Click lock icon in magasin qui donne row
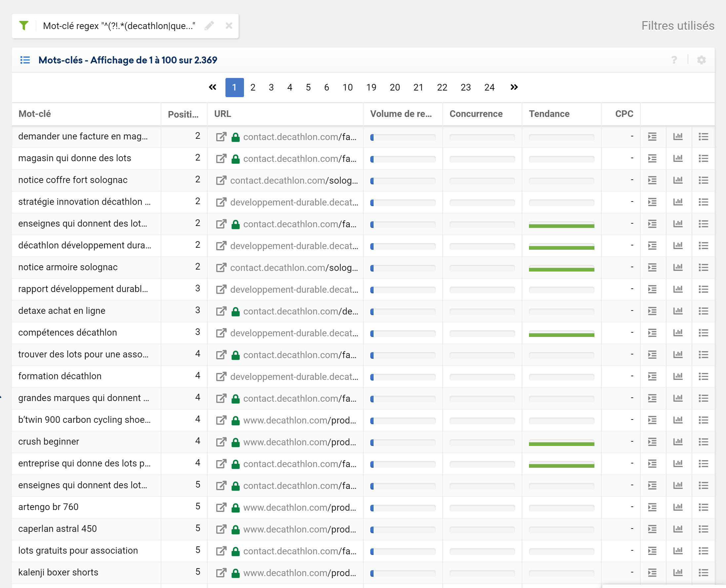The image size is (726, 588). pyautogui.click(x=236, y=159)
